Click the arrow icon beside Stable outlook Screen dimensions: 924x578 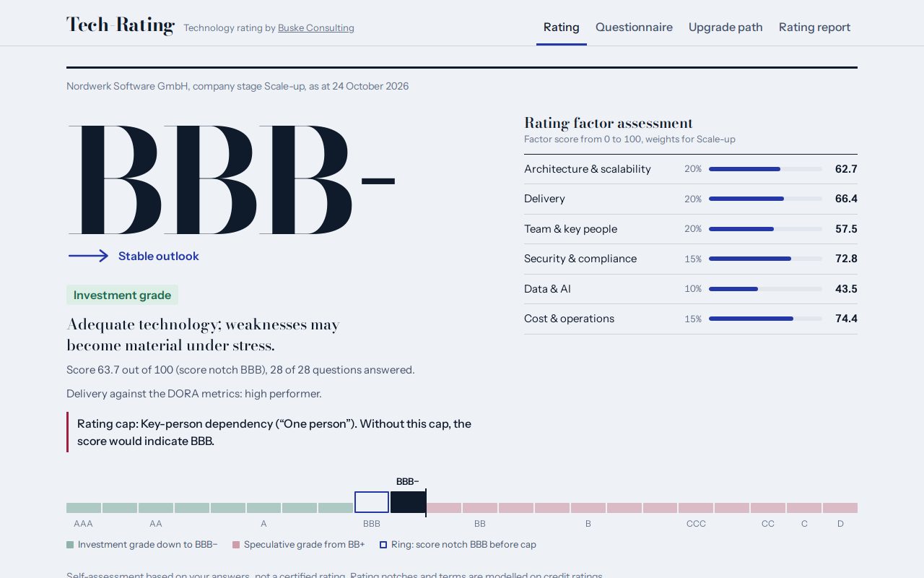point(88,256)
